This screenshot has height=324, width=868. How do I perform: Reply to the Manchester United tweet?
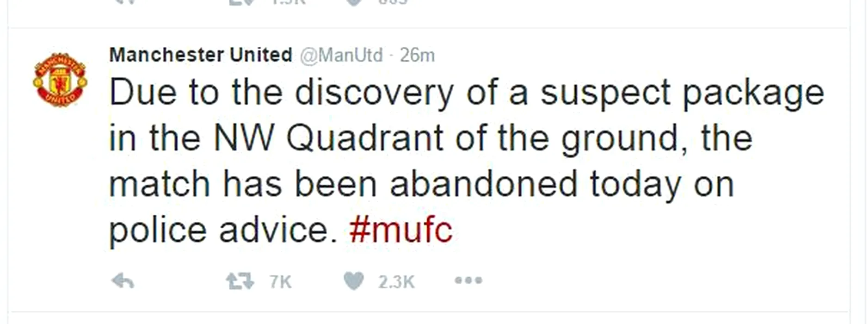point(123,281)
